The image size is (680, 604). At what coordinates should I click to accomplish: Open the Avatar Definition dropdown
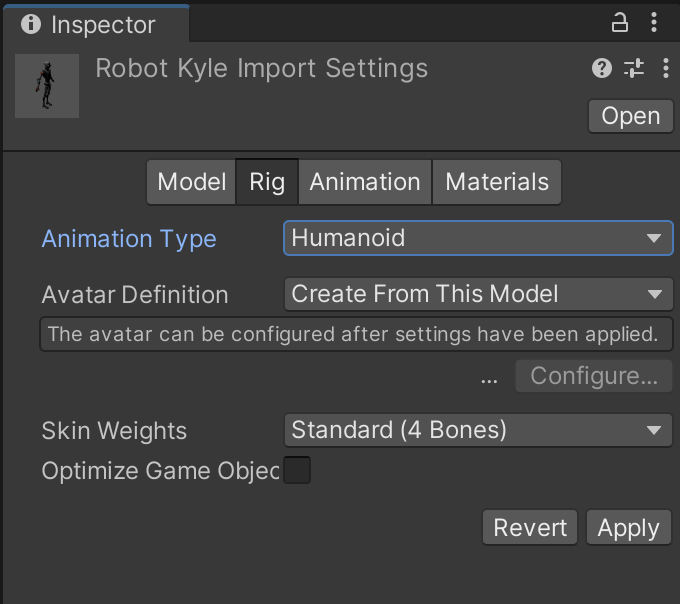point(478,294)
